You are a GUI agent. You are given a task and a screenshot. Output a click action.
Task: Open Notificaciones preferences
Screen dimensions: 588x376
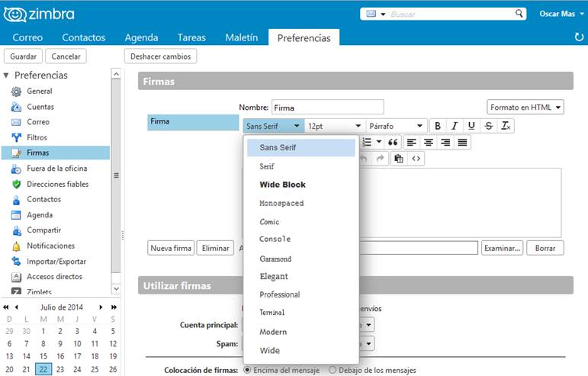(x=50, y=246)
